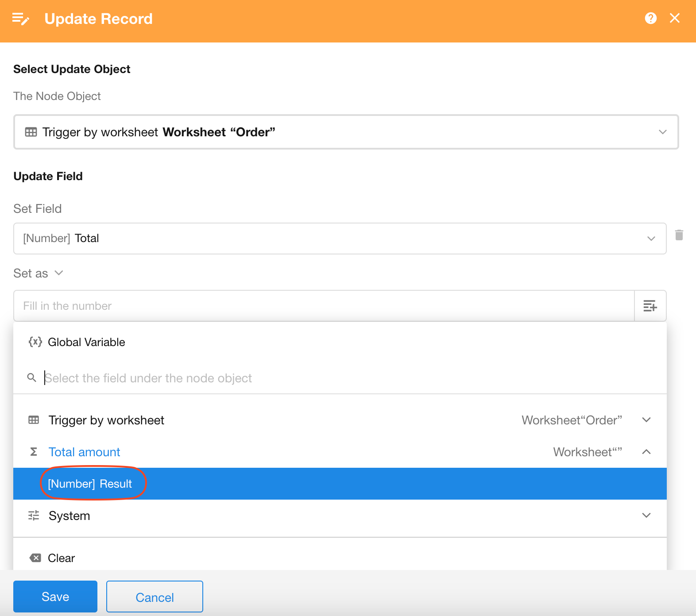Collapse the Total amount node

tap(646, 452)
